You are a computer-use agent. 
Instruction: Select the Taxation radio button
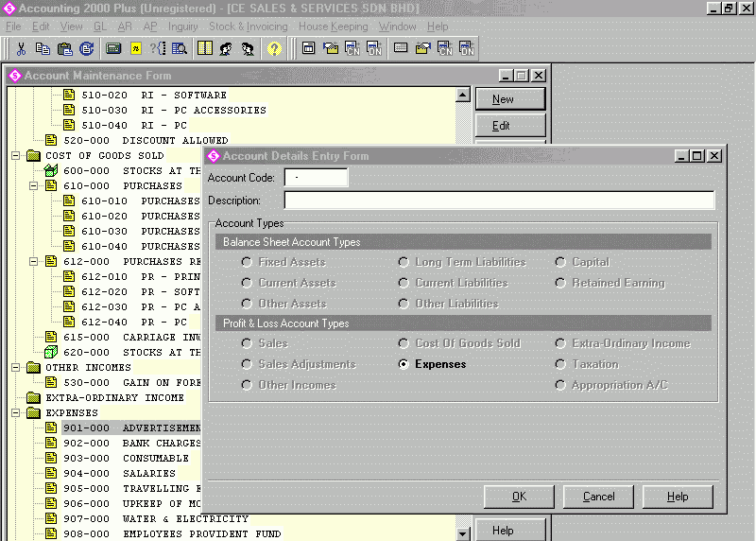click(560, 364)
